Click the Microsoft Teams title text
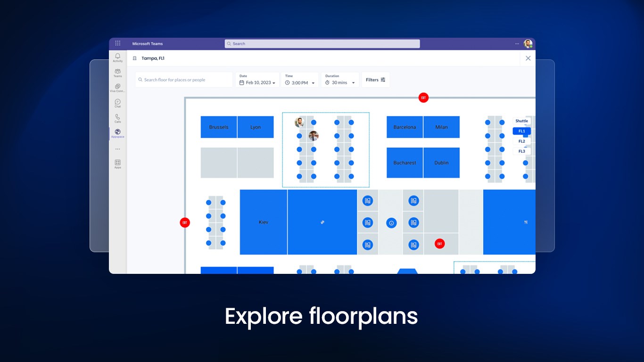This screenshot has height=362, width=644. pyautogui.click(x=148, y=44)
